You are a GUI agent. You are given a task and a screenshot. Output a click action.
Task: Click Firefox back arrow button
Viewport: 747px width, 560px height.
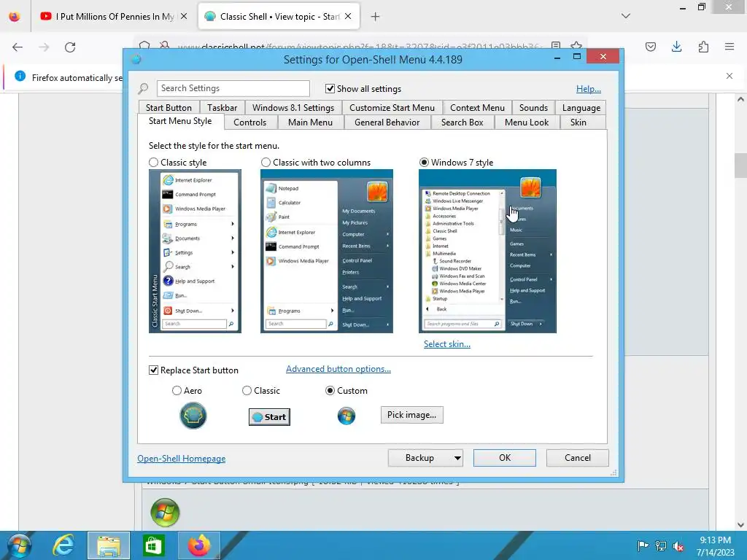[x=18, y=47]
